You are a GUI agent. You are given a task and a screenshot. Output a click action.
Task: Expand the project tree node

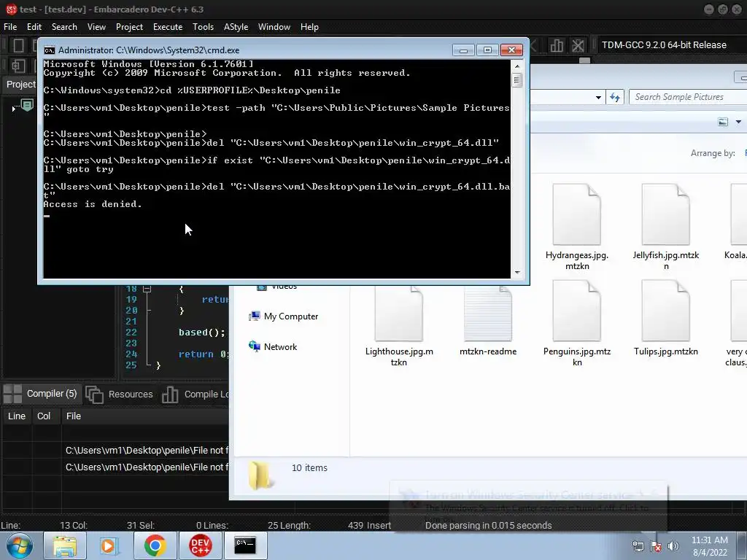[x=13, y=109]
